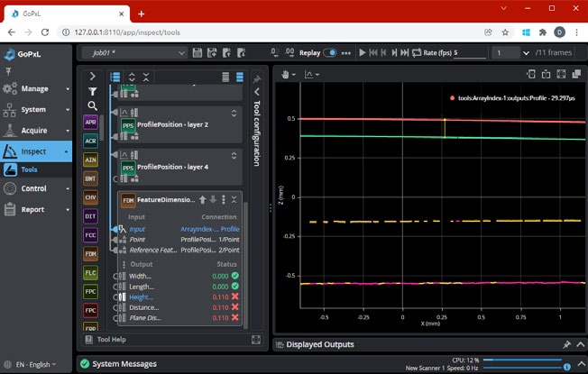Click the increase decimal places icon
Screen dimensions: 588x374
[289, 53]
